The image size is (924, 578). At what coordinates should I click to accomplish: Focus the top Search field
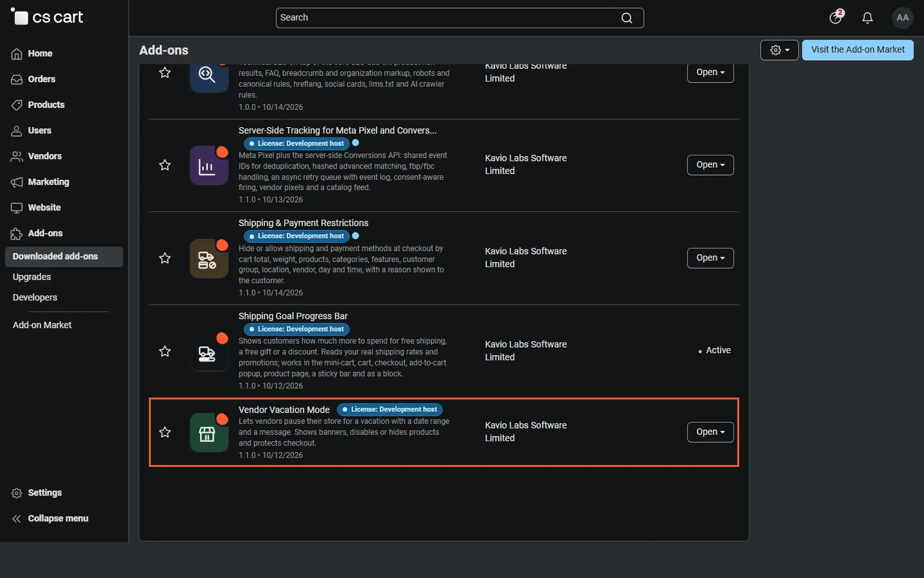point(459,18)
